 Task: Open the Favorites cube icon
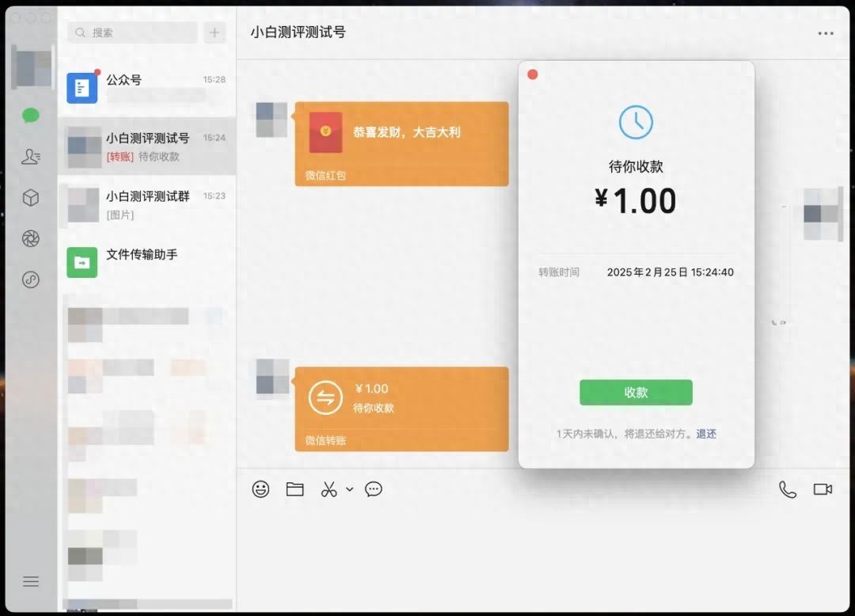31,198
